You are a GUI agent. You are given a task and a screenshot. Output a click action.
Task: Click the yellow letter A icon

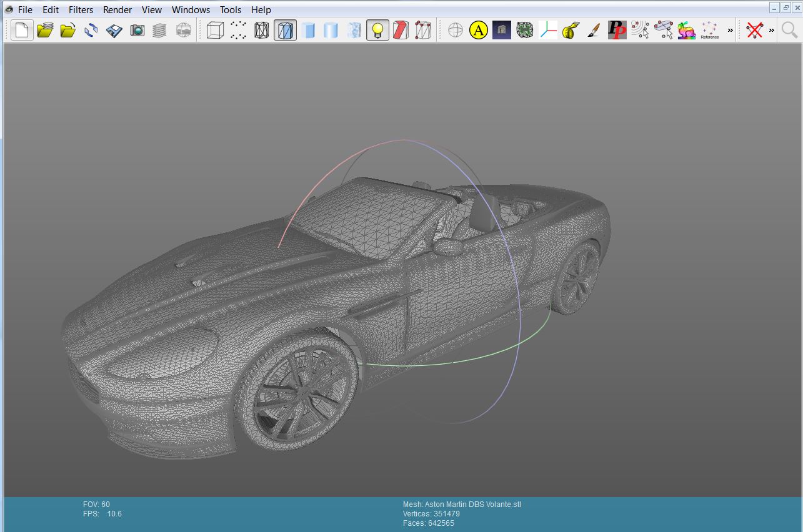[479, 30]
